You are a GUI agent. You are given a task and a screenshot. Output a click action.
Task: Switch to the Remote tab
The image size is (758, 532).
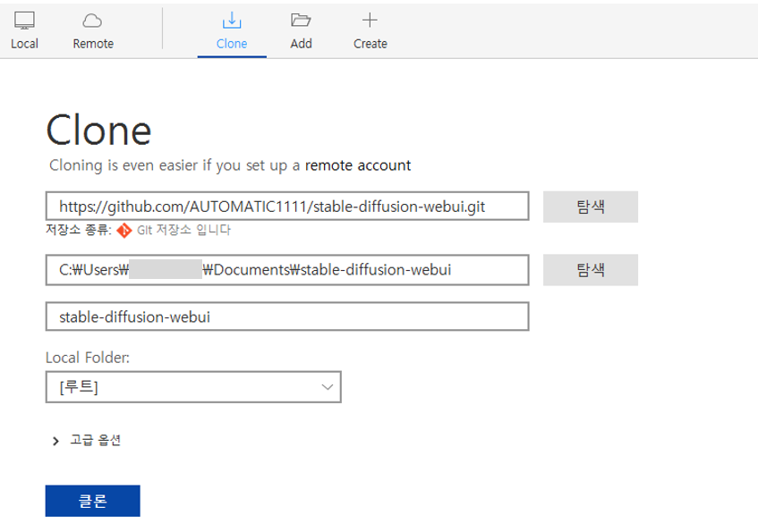pyautogui.click(x=93, y=31)
